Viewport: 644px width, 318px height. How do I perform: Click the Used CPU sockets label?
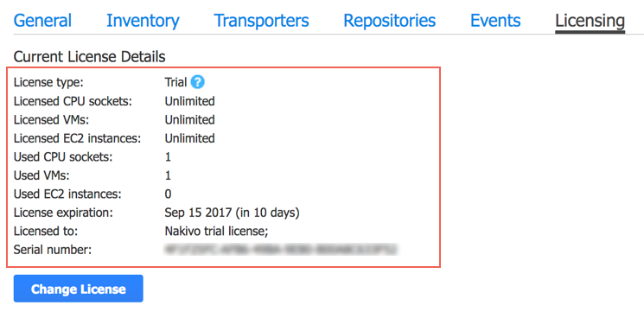coord(63,157)
